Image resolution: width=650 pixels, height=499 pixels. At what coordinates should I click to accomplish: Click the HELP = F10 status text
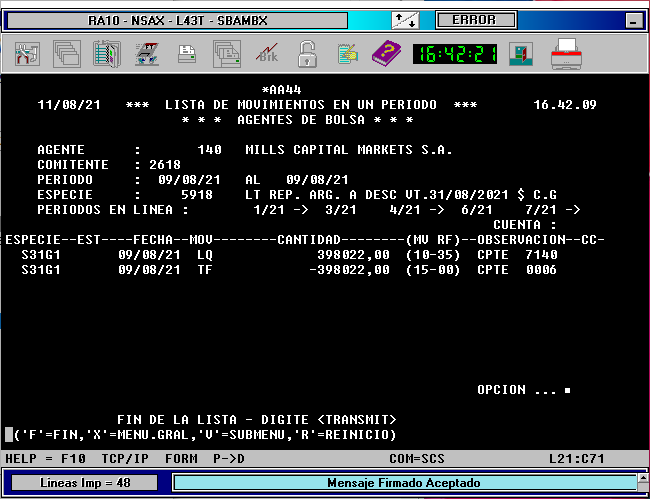pyautogui.click(x=45, y=459)
